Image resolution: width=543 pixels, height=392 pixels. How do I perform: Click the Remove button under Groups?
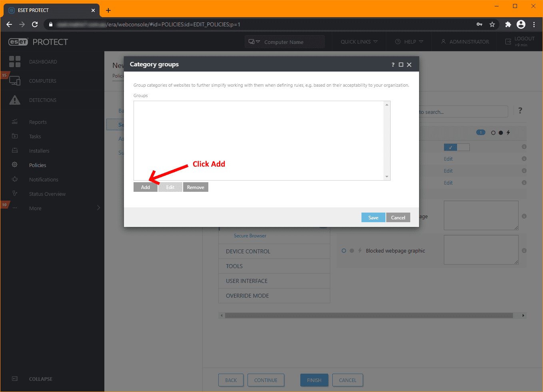[x=196, y=187]
